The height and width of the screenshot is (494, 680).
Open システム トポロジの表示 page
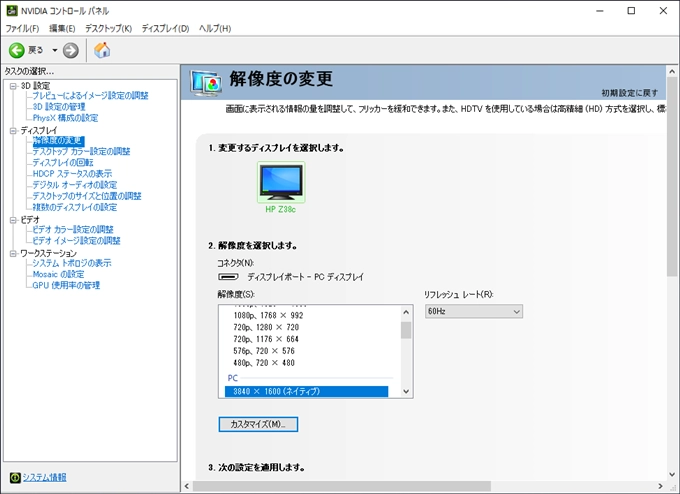point(72,263)
